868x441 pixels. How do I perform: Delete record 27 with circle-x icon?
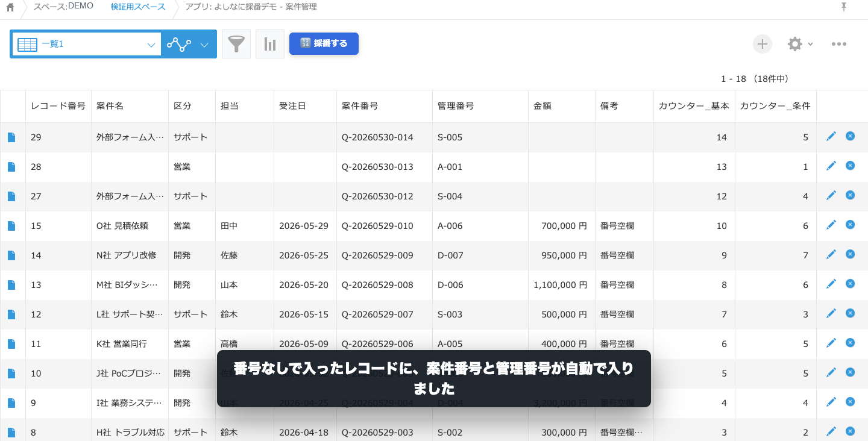[850, 195]
